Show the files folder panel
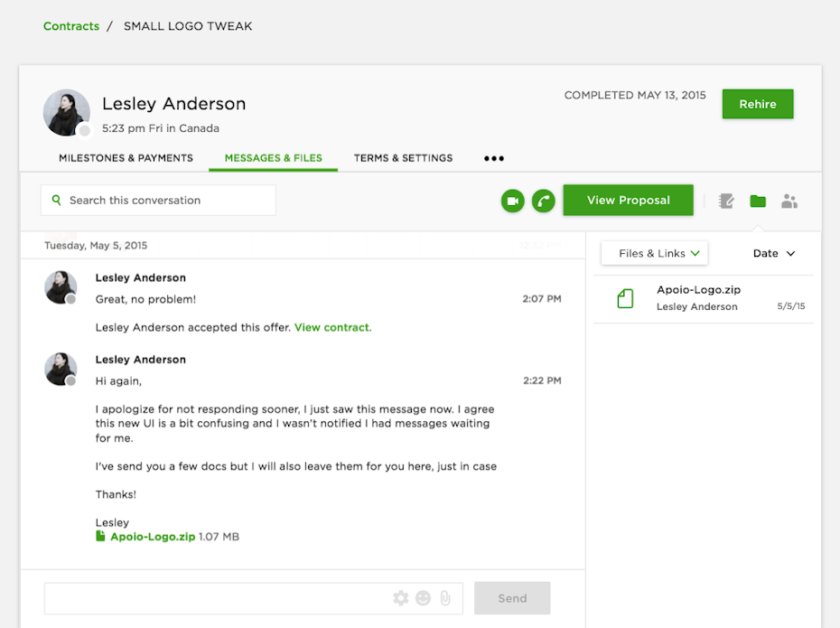Screen dimensions: 840x628 [x=758, y=202]
